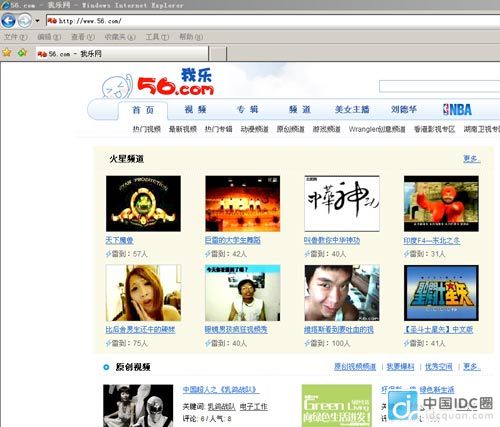Click the site search input box
This screenshot has height=427, width=500.
(439, 86)
